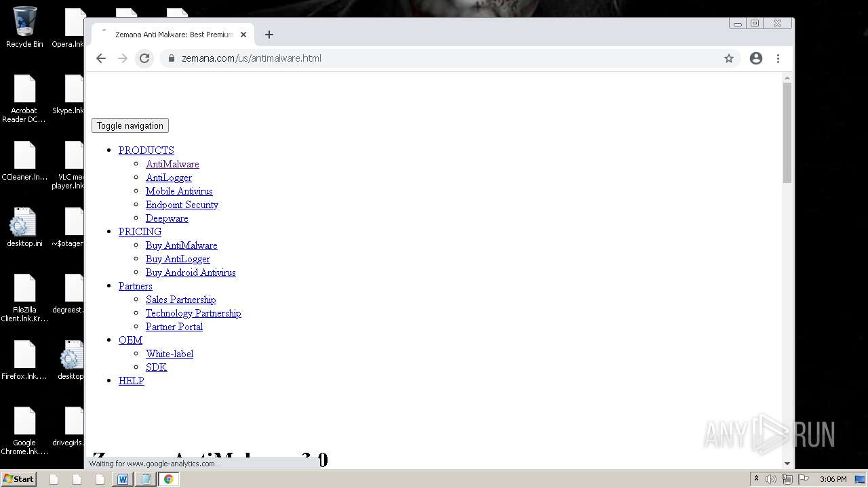Click the Buy Android Antivirus link
The width and height of the screenshot is (868, 488).
pos(191,272)
